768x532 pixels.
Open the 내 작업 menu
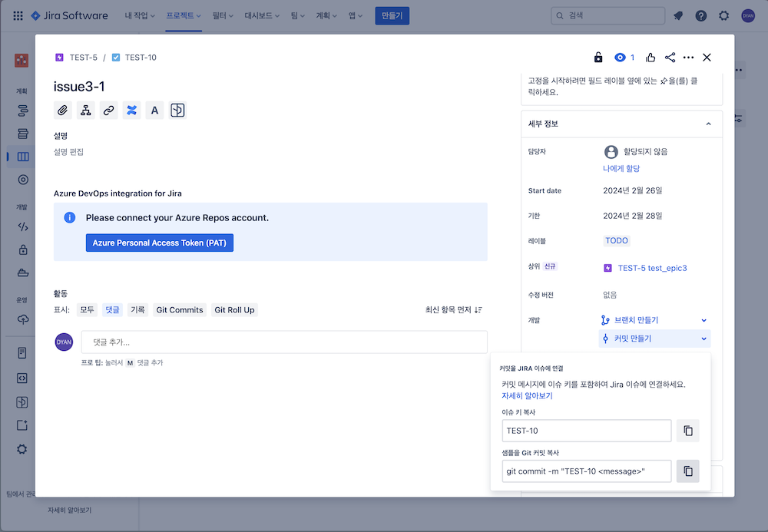[x=140, y=15]
